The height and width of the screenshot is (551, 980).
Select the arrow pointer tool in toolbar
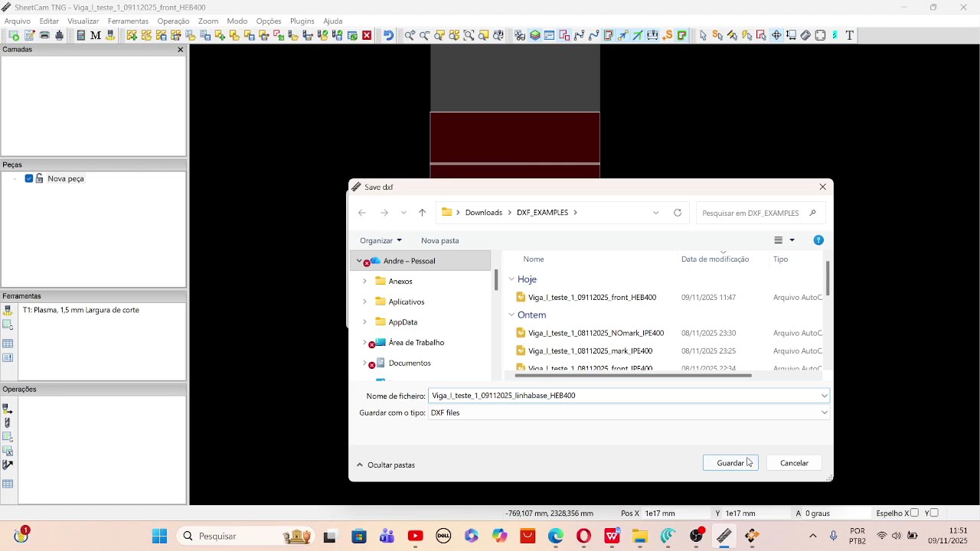pyautogui.click(x=703, y=35)
